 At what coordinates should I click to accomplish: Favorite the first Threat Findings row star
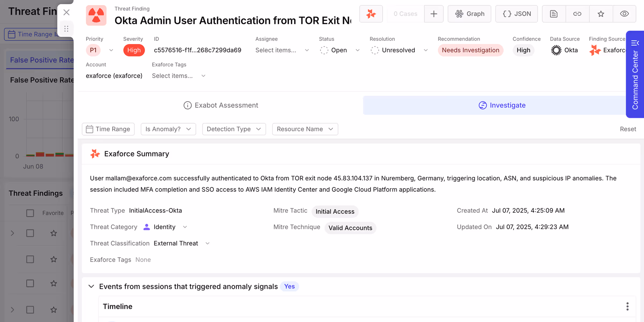[54, 233]
